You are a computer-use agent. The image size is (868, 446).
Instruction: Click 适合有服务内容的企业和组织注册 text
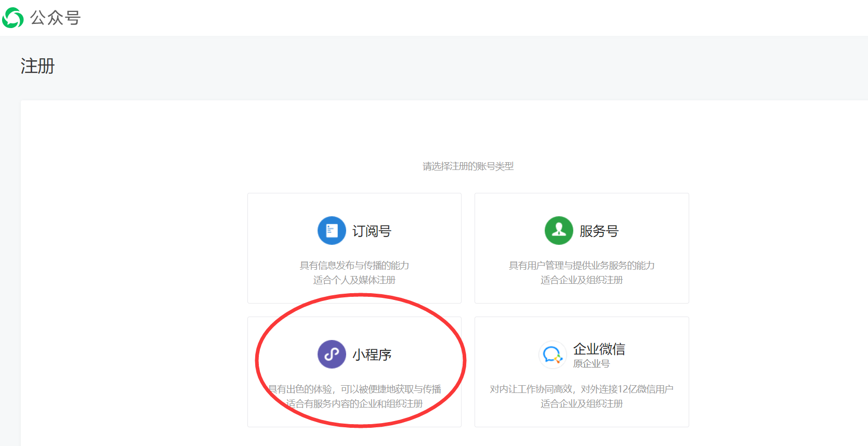(354, 404)
